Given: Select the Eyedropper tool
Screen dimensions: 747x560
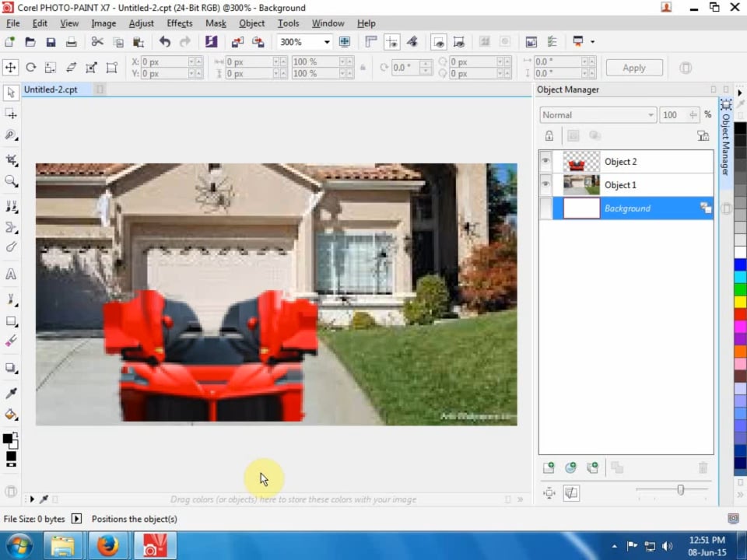Looking at the screenshot, I should pyautogui.click(x=10, y=393).
